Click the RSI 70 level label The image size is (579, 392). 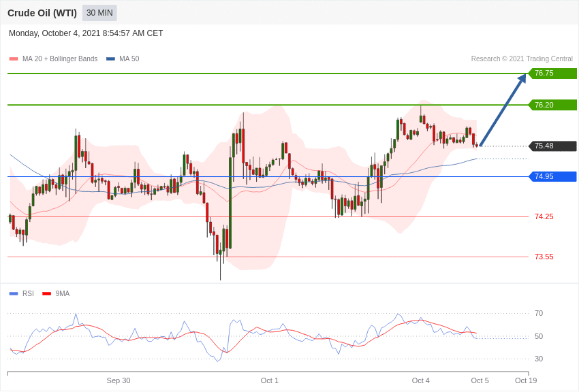point(539,314)
